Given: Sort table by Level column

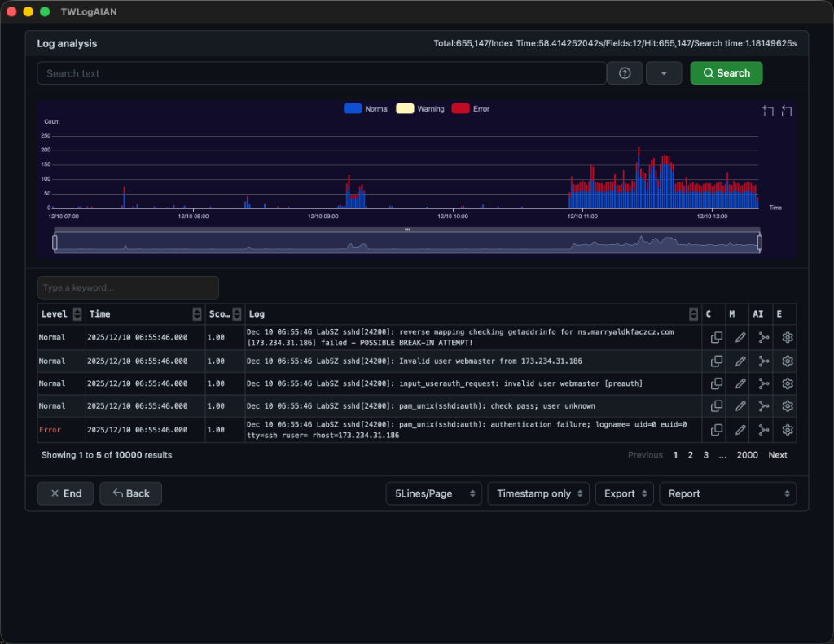Looking at the screenshot, I should tap(77, 313).
